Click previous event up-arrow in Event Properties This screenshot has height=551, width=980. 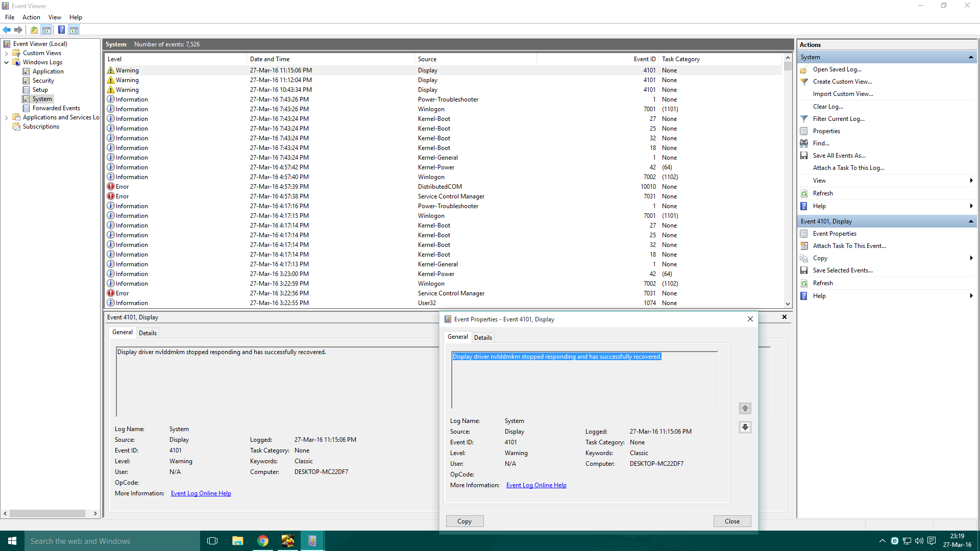(745, 408)
